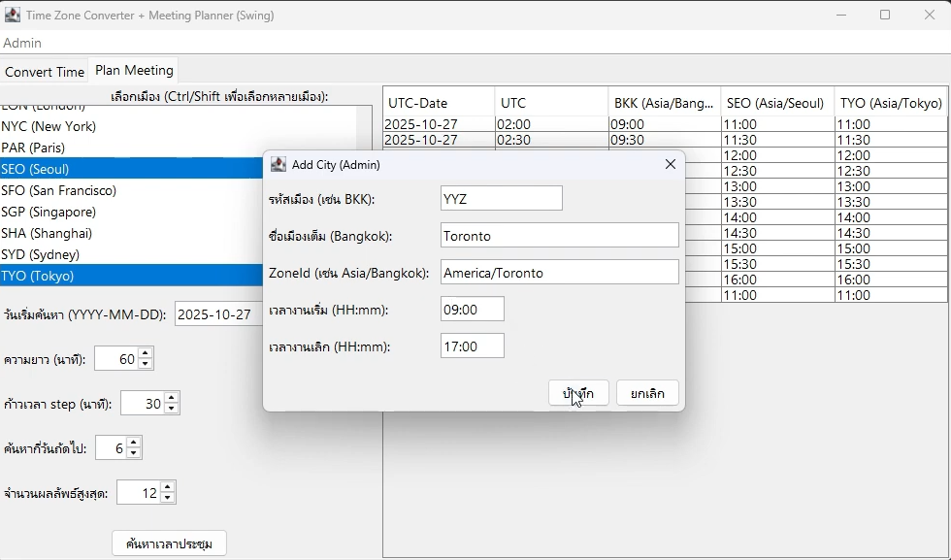
Task: Select SGP (Singapore) in city list
Action: (47, 212)
